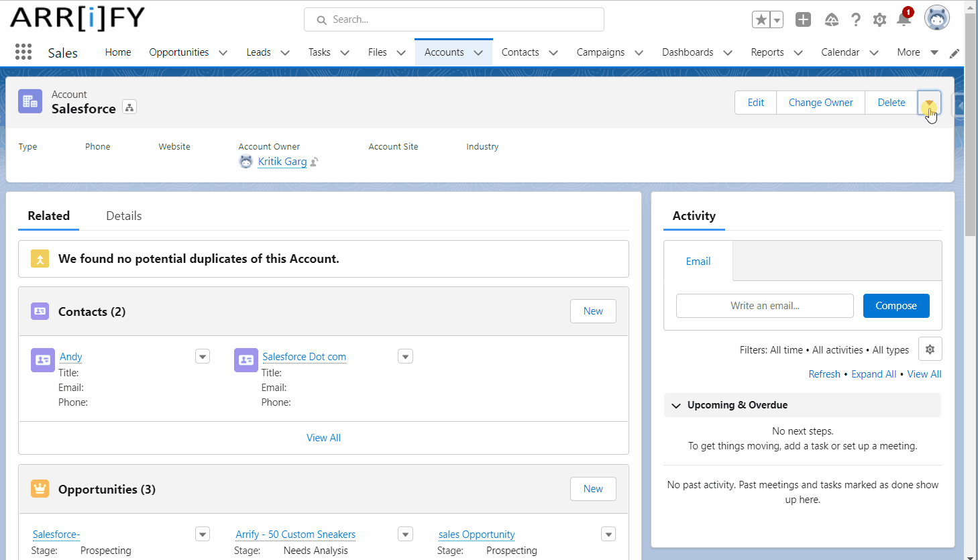Open the App Launcher grid icon

coord(23,52)
